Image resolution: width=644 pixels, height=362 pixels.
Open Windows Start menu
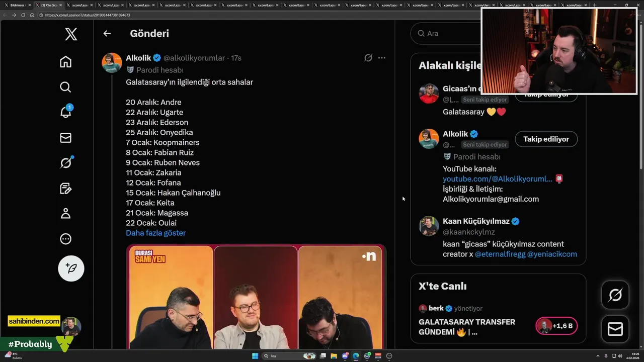click(255, 356)
